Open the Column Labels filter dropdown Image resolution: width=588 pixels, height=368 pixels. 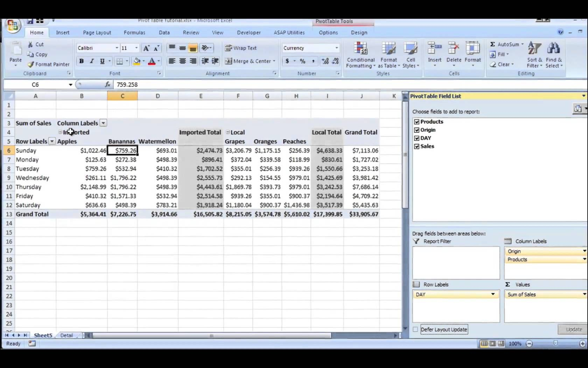pos(103,123)
